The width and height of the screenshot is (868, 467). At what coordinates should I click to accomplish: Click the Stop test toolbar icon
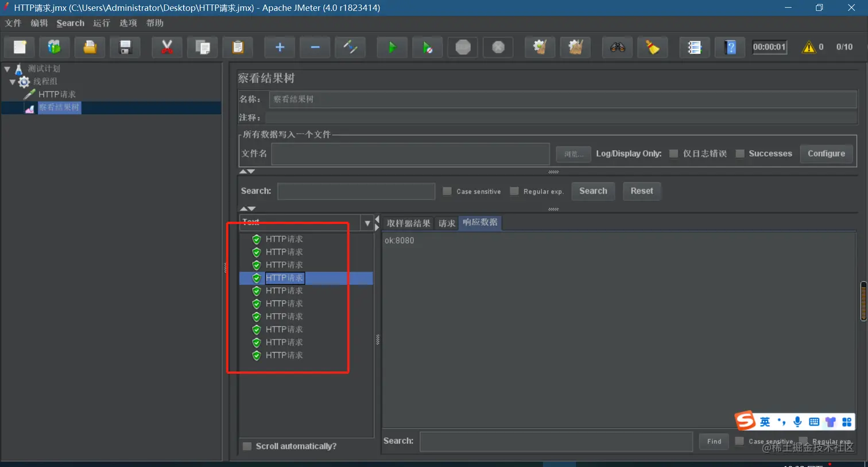(463, 47)
